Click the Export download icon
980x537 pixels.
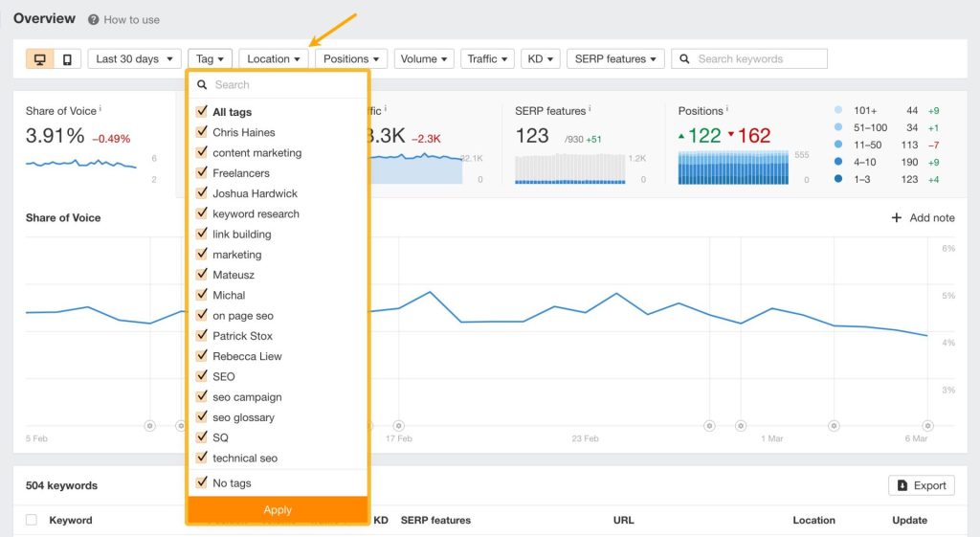[x=902, y=486]
